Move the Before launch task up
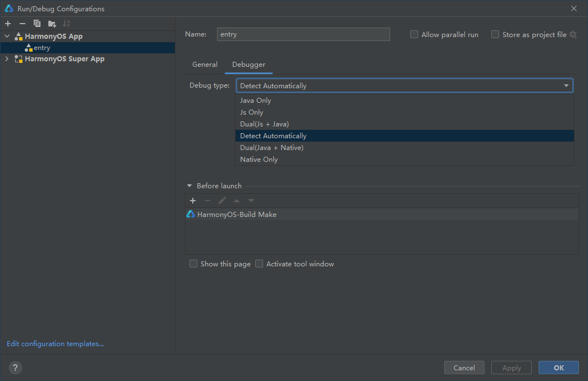 (x=237, y=201)
